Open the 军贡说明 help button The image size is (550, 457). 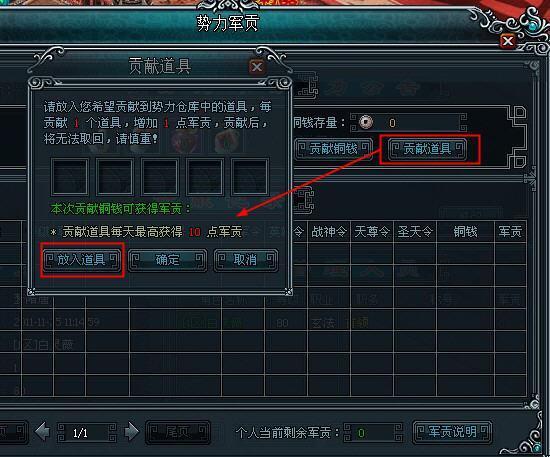coord(452,432)
